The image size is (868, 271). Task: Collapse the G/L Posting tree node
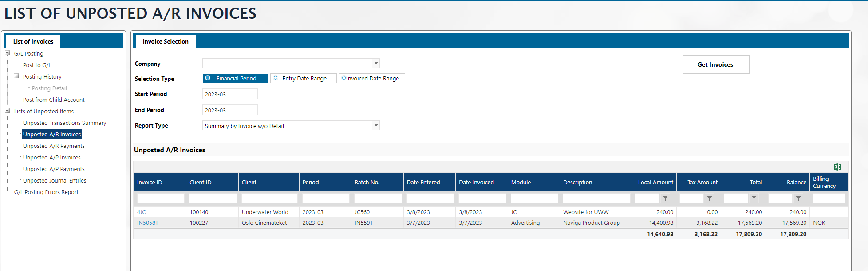(8, 53)
